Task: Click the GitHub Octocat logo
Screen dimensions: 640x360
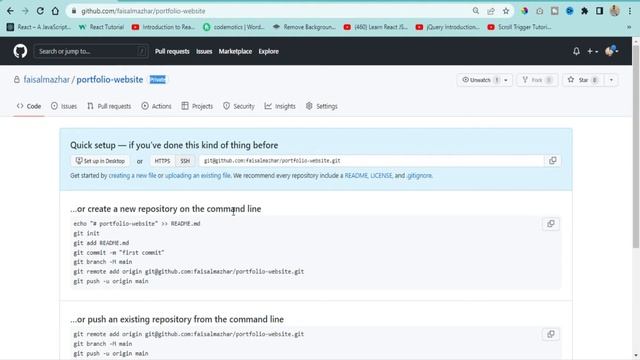Action: (x=20, y=51)
